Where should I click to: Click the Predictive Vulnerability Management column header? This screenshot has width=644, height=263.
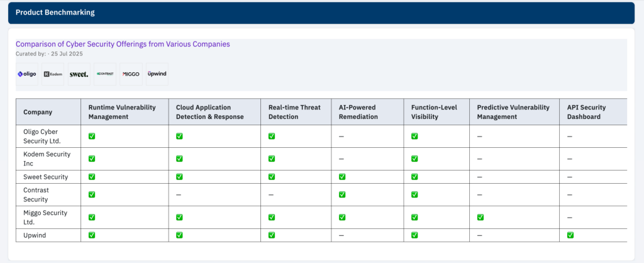coord(513,112)
